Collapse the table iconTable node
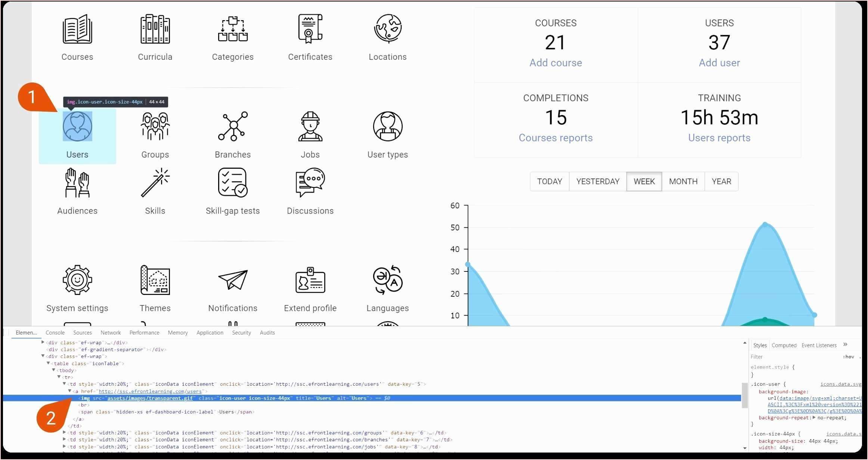Image resolution: width=868 pixels, height=460 pixels. pyautogui.click(x=48, y=363)
